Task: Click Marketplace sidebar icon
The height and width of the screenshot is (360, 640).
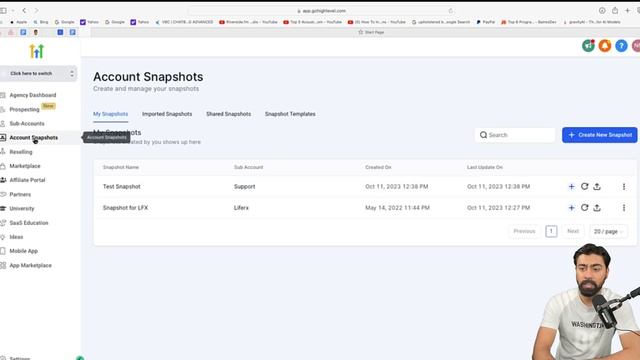Action: coord(3,166)
